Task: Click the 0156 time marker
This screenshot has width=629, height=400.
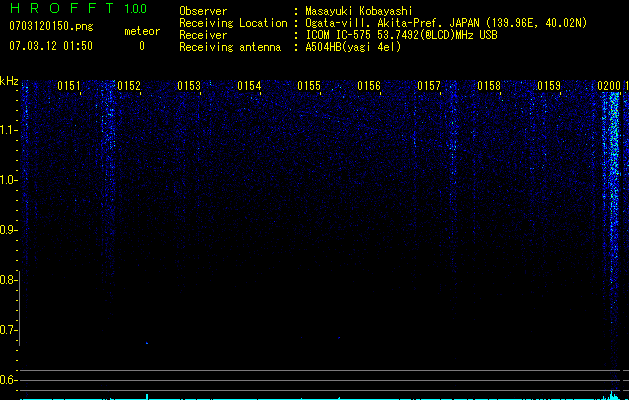Action: click(369, 86)
